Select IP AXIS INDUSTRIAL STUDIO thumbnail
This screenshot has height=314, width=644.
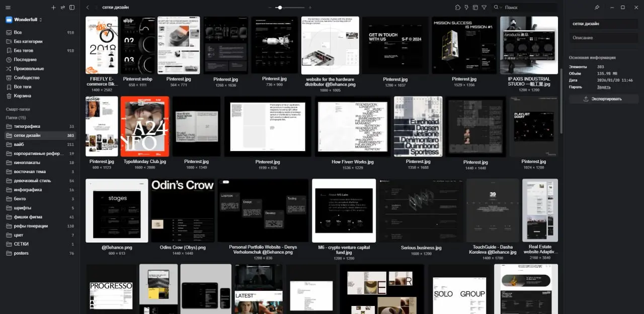pos(529,45)
